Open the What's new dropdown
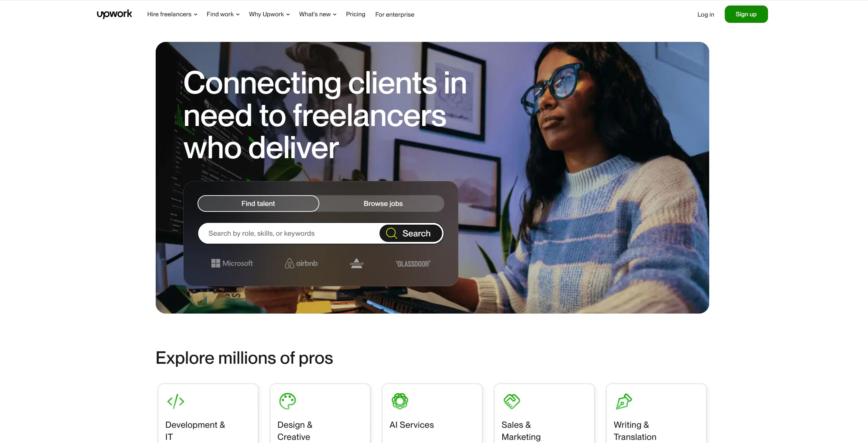 point(318,14)
